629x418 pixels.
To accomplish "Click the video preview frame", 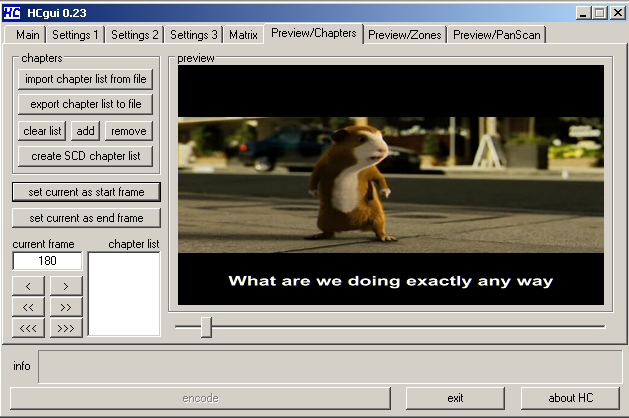I will point(391,185).
